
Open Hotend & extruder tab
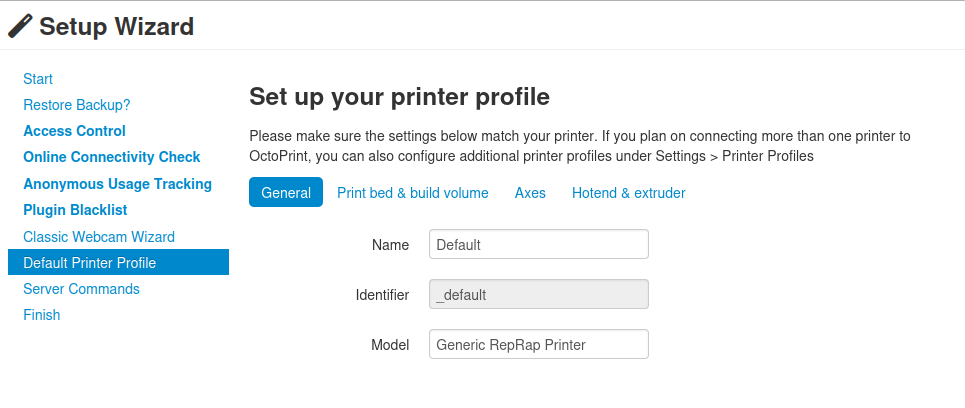pos(628,193)
